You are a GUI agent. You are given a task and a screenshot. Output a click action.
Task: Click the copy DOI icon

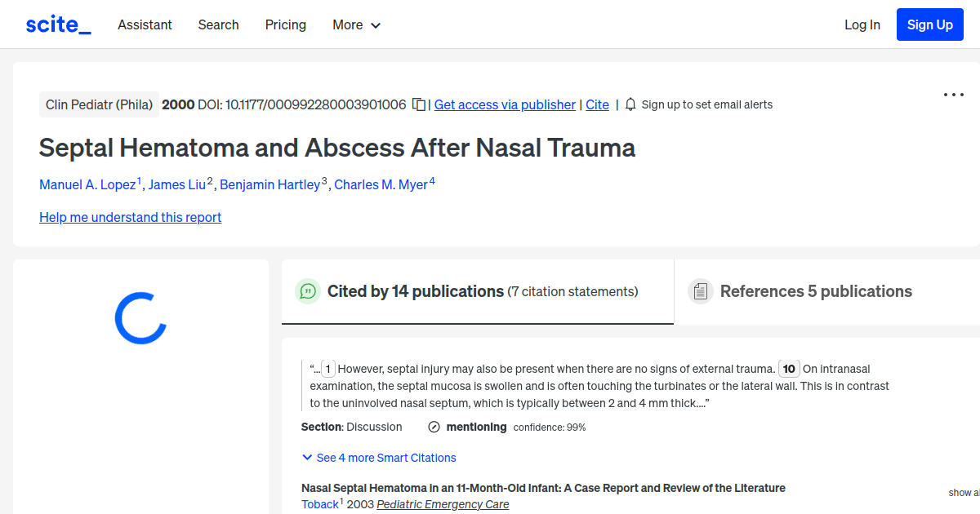[x=417, y=104]
